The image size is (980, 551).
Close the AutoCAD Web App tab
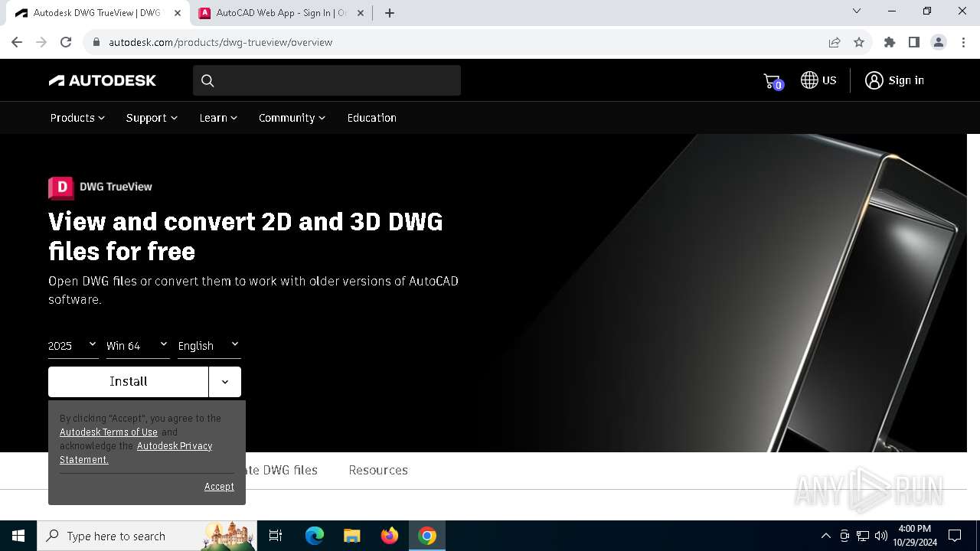361,13
